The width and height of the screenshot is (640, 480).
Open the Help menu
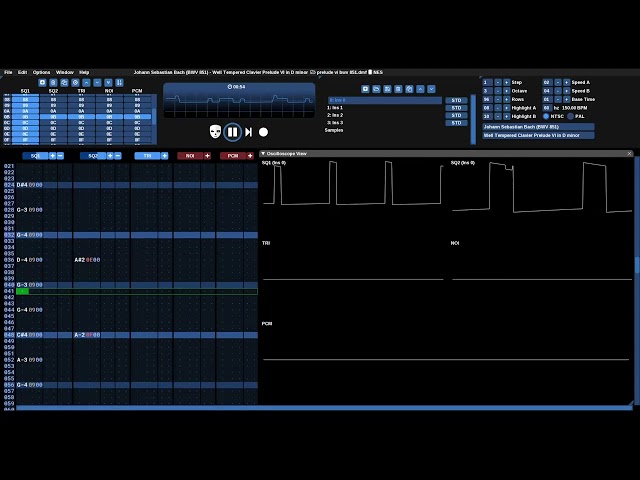pyautogui.click(x=84, y=72)
